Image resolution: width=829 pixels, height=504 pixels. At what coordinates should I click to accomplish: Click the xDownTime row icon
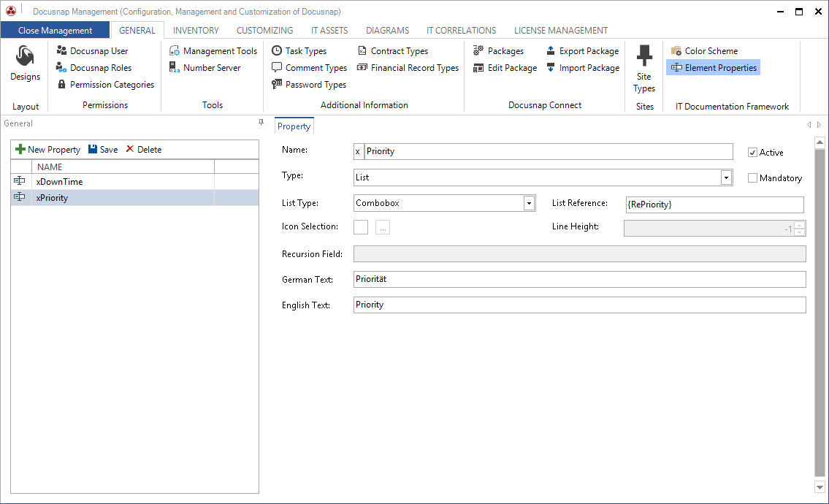pyautogui.click(x=20, y=181)
